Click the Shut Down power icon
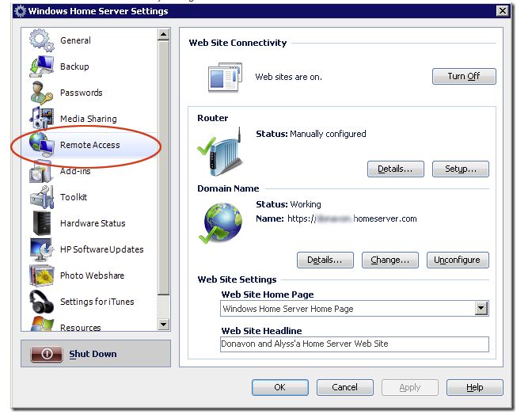Screen dimensions: 532x418 47,354
